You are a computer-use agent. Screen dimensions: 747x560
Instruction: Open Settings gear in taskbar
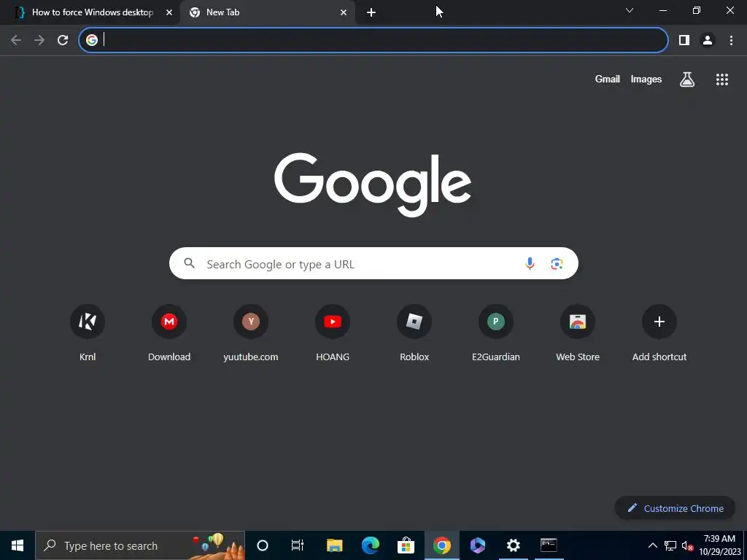click(x=513, y=545)
